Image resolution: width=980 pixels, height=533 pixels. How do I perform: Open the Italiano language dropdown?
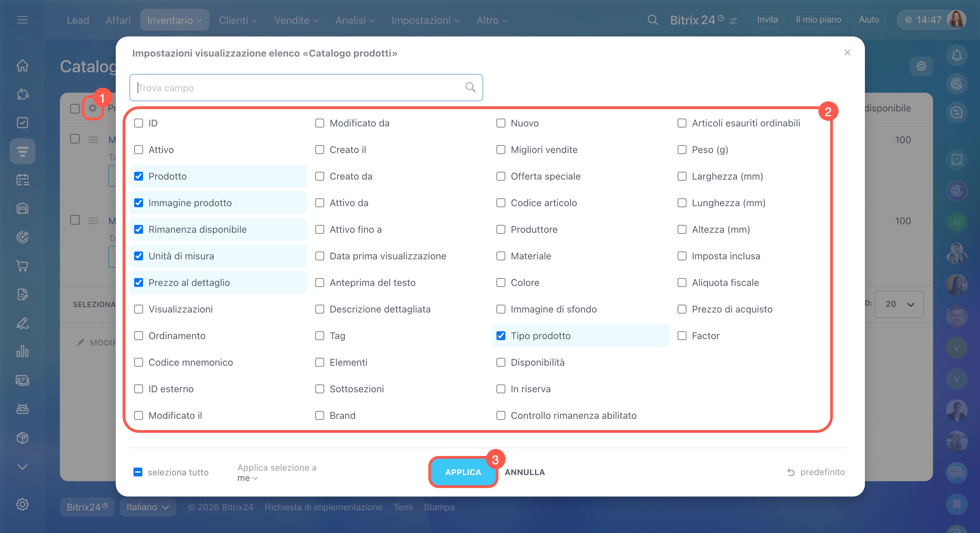147,507
